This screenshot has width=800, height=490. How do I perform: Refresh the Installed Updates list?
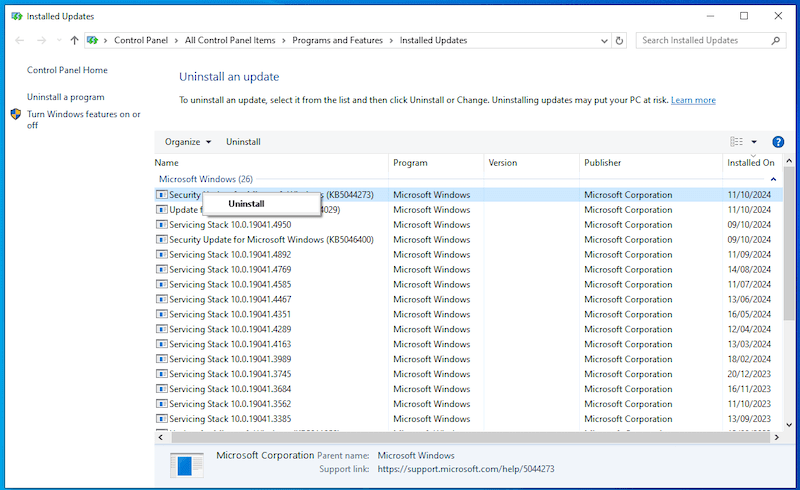620,40
